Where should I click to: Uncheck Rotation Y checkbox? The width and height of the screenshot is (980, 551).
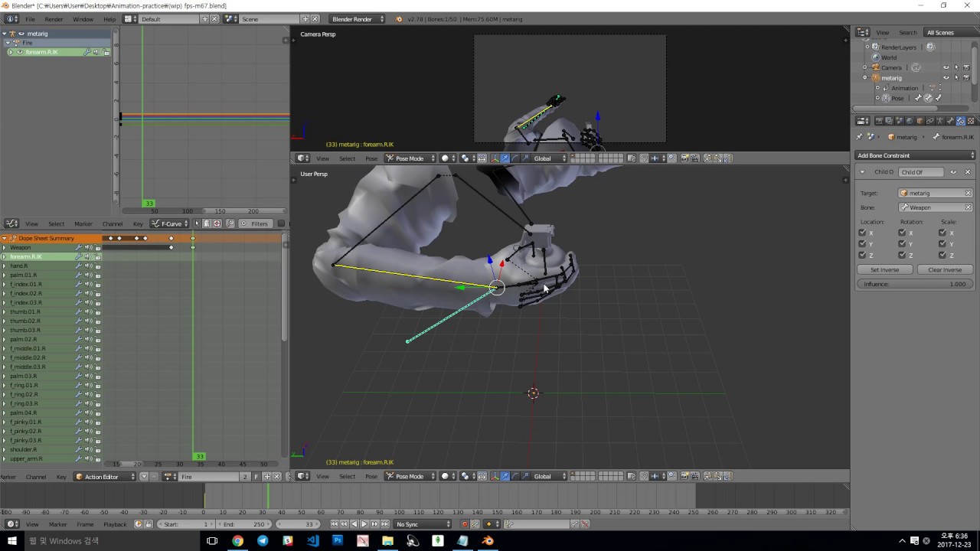pos(903,244)
